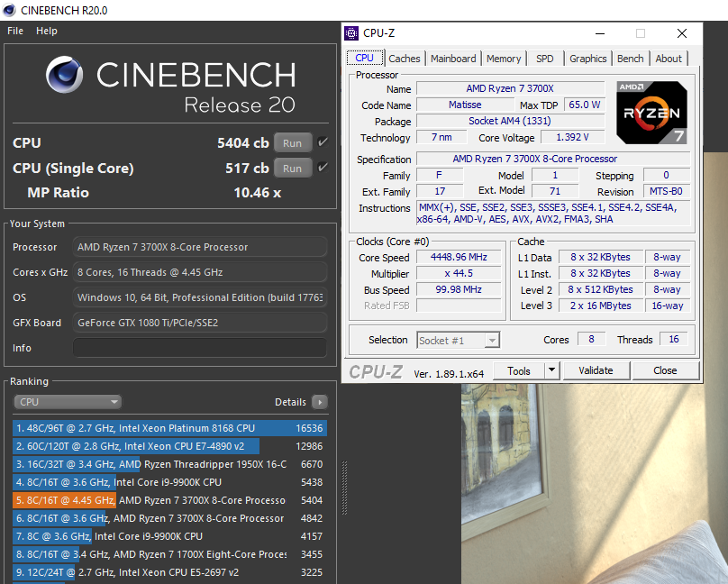Select highlighted ranking row 3700X at 4.45 GHz

170,500
